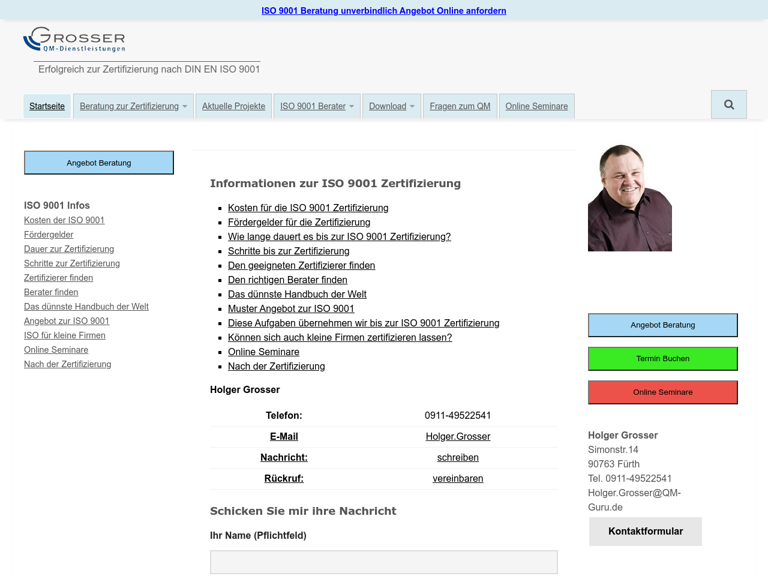Click the Ihr Name input field
768x576 pixels.
383,562
